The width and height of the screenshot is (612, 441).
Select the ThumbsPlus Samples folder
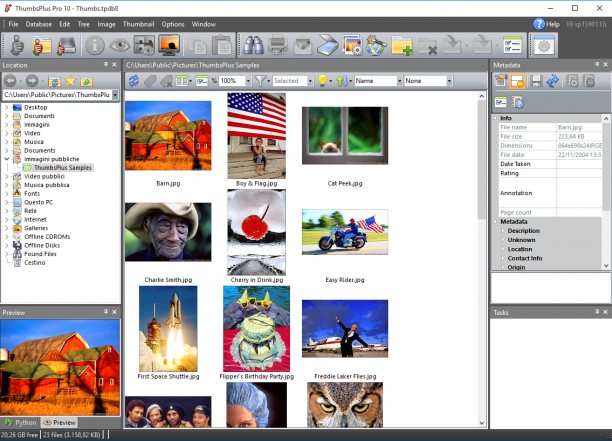[x=62, y=168]
